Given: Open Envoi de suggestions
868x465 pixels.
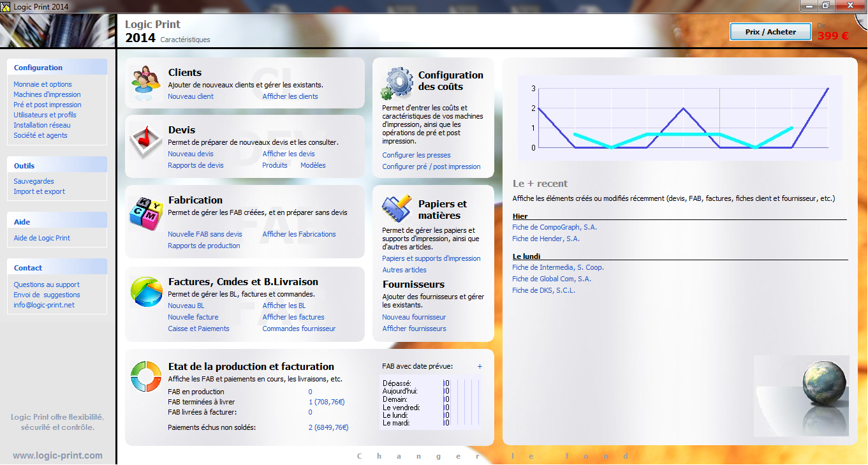Looking at the screenshot, I should pyautogui.click(x=47, y=295).
